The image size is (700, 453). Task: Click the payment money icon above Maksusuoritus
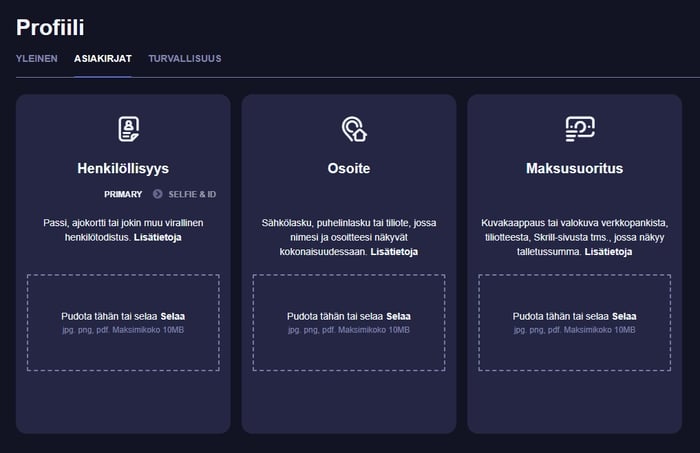[580, 129]
